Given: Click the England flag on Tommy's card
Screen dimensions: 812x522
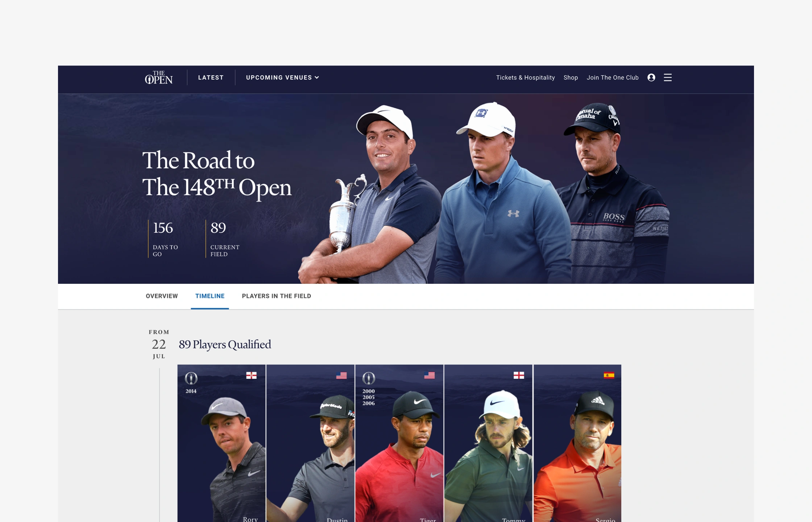Looking at the screenshot, I should tap(519, 375).
